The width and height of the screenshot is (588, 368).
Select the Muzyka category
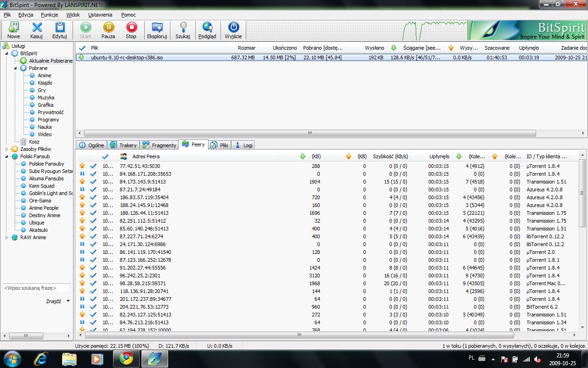tap(46, 98)
